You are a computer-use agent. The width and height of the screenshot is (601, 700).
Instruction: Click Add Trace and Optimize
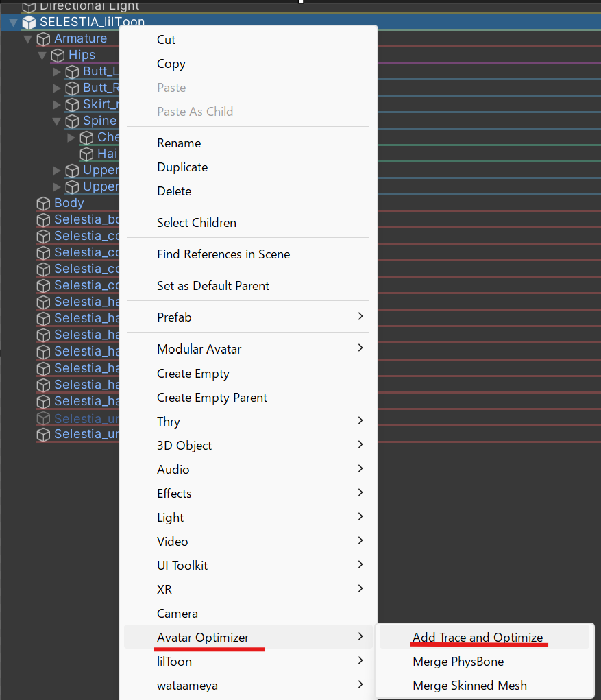coord(484,637)
